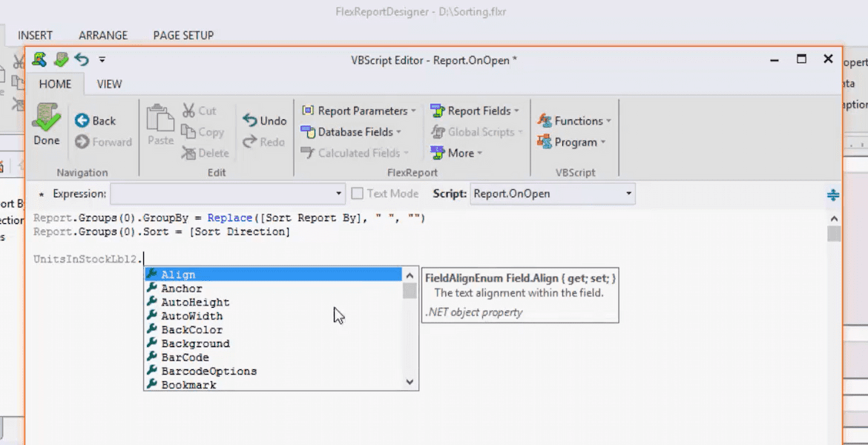868x445 pixels.
Task: Open the Report Parameters dropdown
Action: pos(358,110)
